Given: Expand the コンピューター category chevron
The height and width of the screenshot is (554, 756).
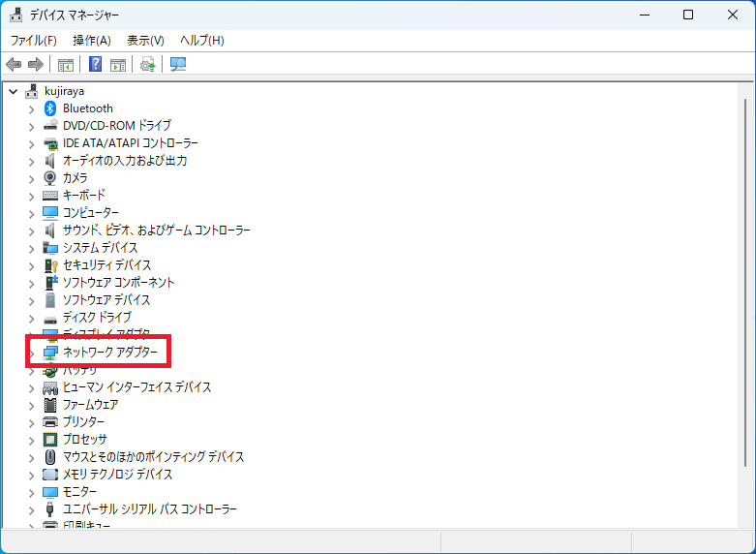Looking at the screenshot, I should [x=32, y=214].
